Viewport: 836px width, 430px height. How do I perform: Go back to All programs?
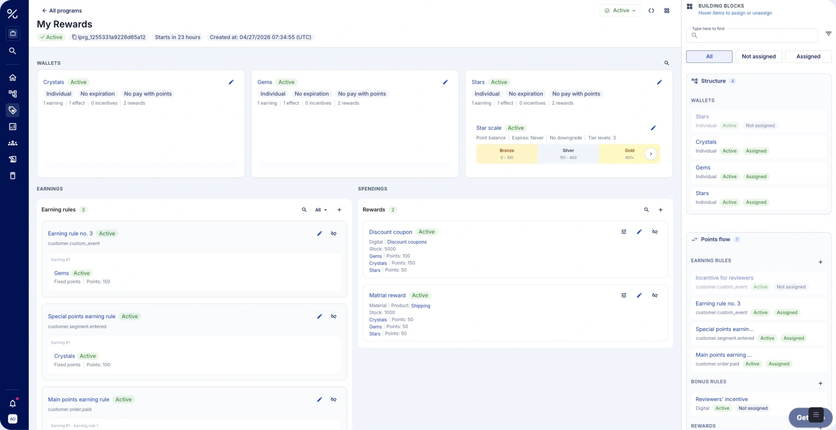pyautogui.click(x=62, y=11)
